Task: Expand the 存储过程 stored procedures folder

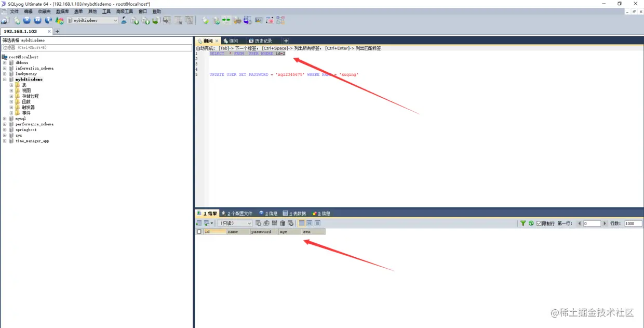Action: 11,96
